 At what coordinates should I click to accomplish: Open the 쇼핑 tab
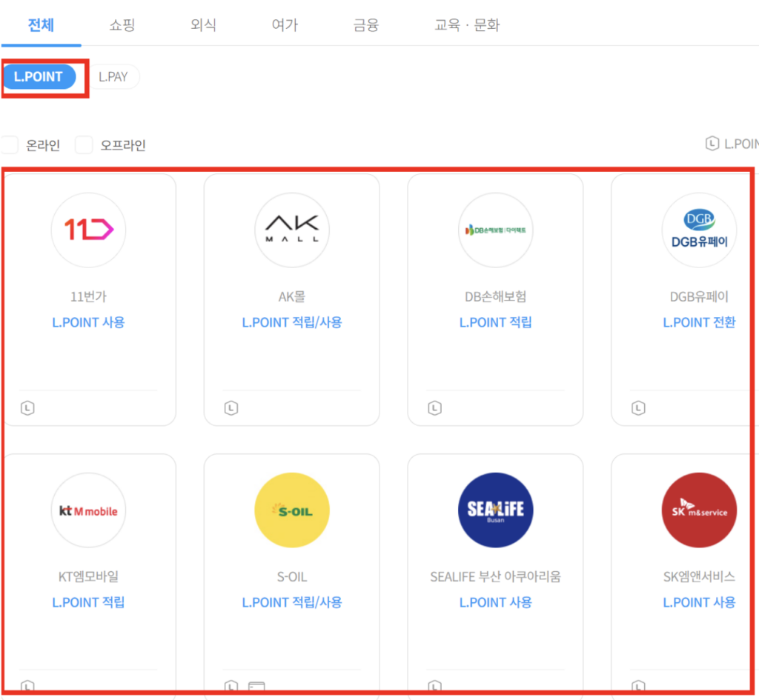coord(122,25)
